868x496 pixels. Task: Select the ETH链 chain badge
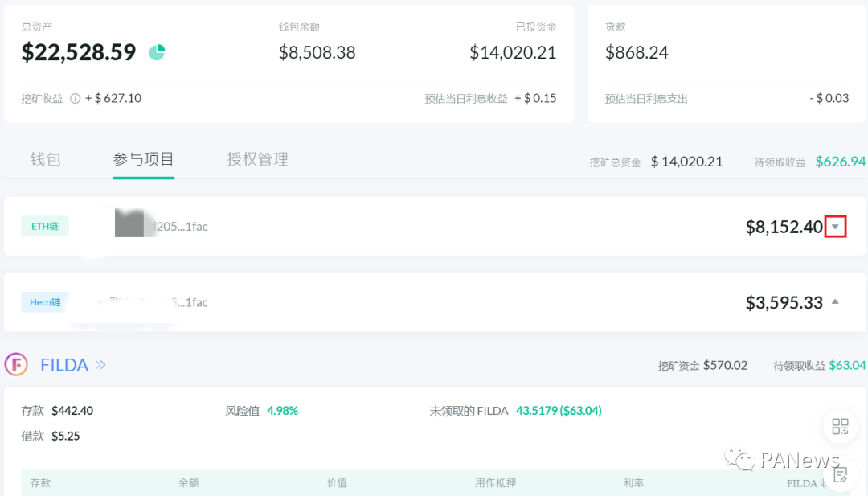pos(44,226)
